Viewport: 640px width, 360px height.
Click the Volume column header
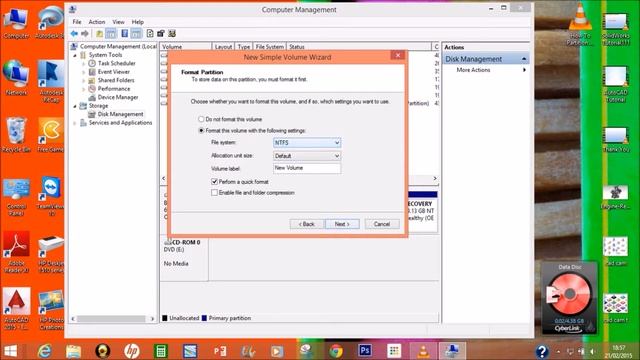[x=186, y=47]
